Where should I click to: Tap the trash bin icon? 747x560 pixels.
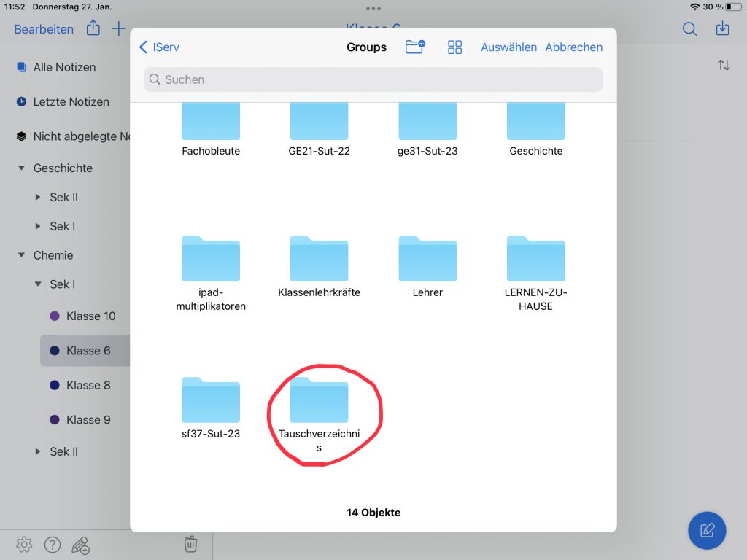click(190, 544)
